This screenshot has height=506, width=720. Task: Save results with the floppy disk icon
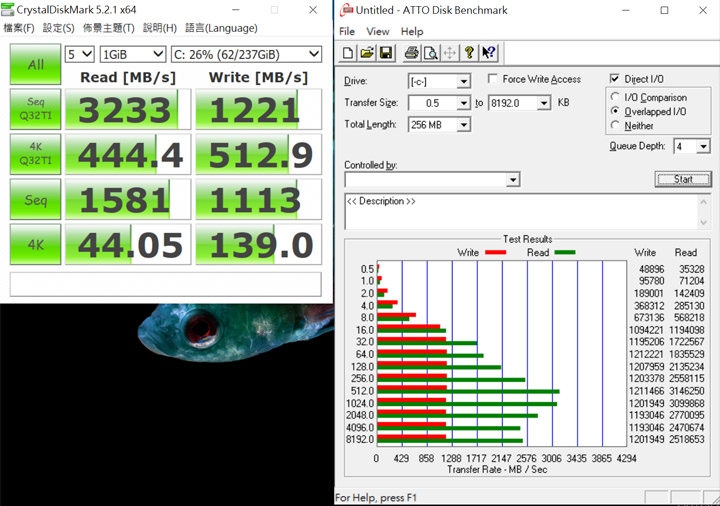[386, 53]
